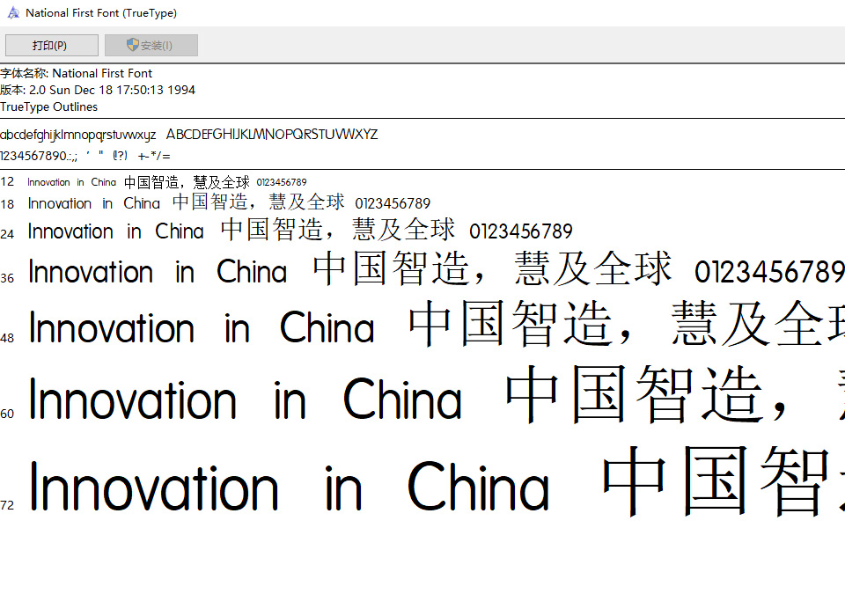Click "0123456789" in the 18-point row

tap(393, 203)
